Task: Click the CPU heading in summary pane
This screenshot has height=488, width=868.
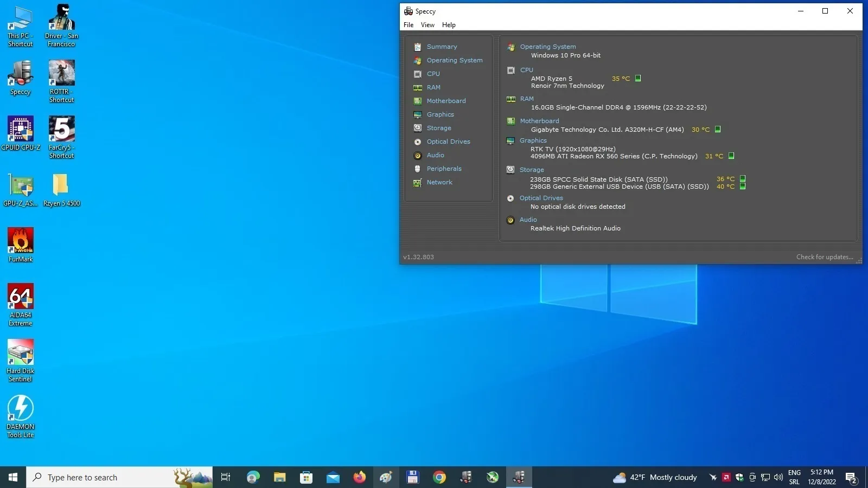Action: 527,70
